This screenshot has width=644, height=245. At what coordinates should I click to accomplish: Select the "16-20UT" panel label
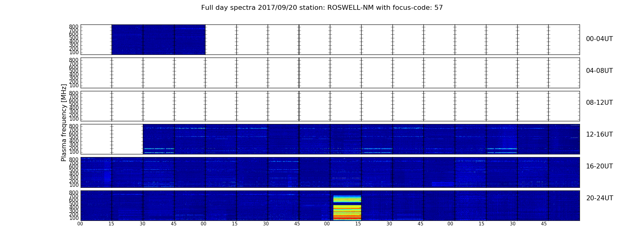[599, 166]
